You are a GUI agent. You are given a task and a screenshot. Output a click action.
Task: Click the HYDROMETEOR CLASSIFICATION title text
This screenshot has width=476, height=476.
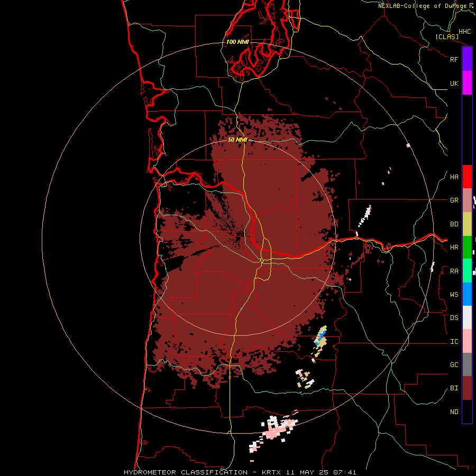[186, 472]
